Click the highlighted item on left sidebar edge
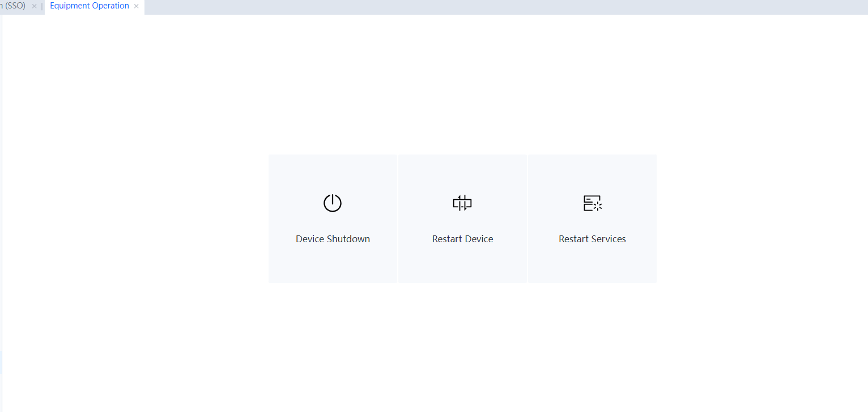868x412 pixels. pos(1,362)
